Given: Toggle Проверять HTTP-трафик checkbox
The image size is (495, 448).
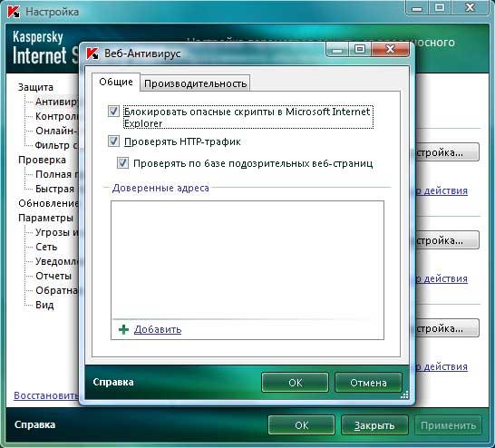Looking at the screenshot, I should point(113,141).
